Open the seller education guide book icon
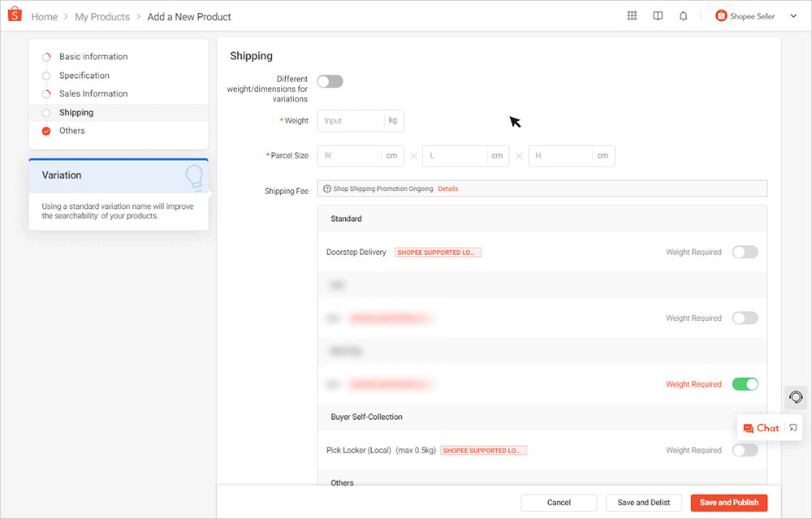Viewport: 812px width, 519px height. tap(658, 15)
